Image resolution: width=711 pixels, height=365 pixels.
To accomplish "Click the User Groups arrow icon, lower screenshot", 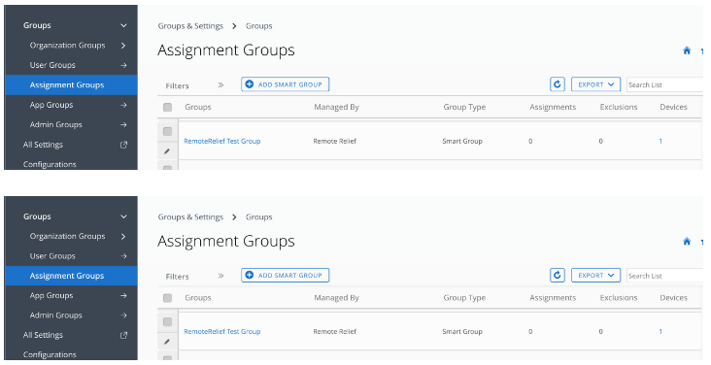I will tap(123, 256).
